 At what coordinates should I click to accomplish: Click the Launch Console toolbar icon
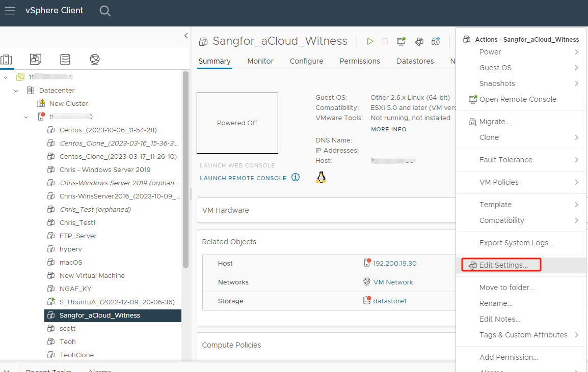[402, 41]
